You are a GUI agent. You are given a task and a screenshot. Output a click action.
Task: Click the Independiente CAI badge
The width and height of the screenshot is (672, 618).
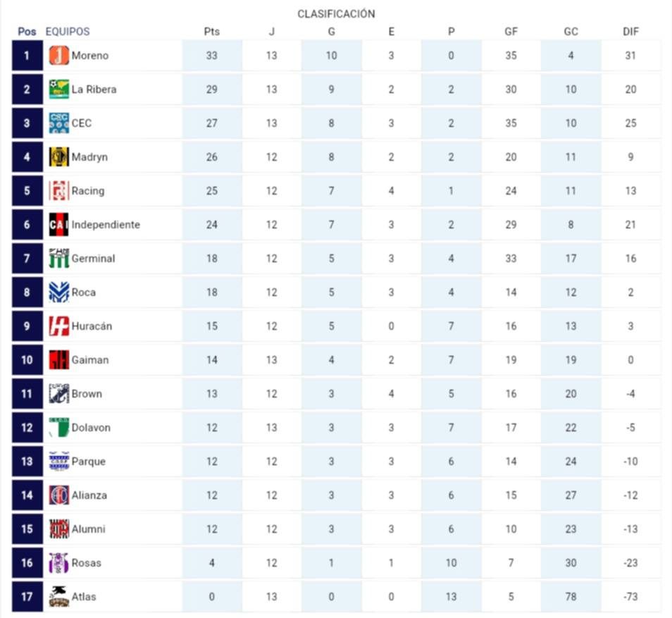pos(59,225)
